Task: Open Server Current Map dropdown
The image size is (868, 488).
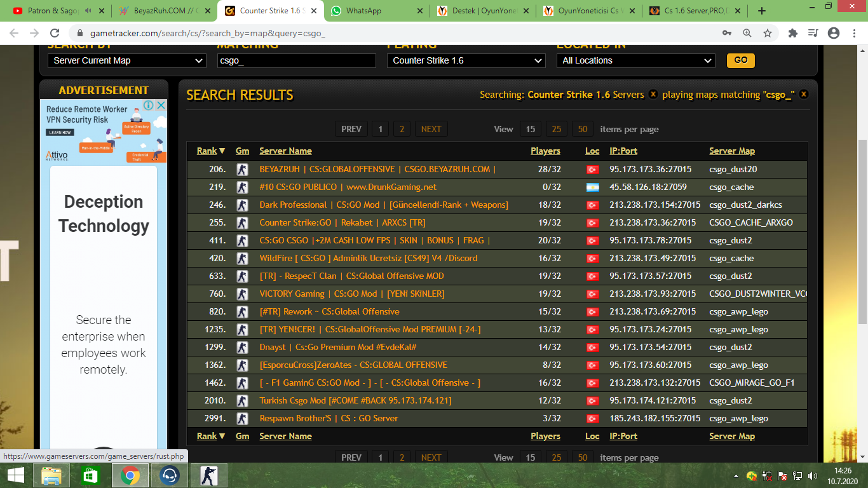Action: tap(127, 60)
